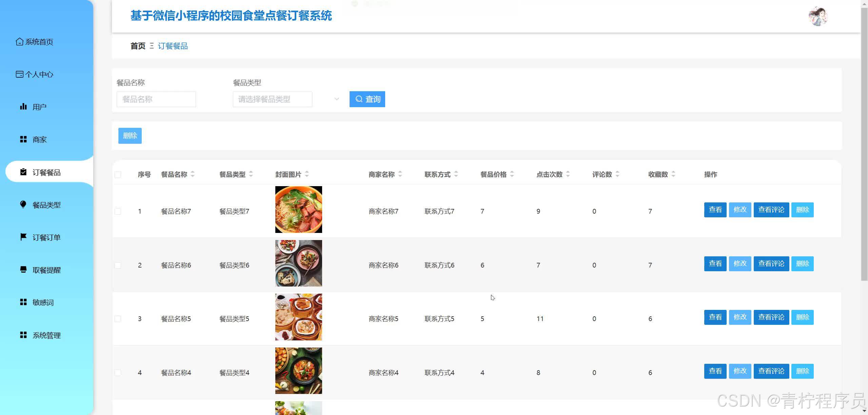
Task: Click the flag icon beside 订餐订单
Action: click(x=23, y=237)
